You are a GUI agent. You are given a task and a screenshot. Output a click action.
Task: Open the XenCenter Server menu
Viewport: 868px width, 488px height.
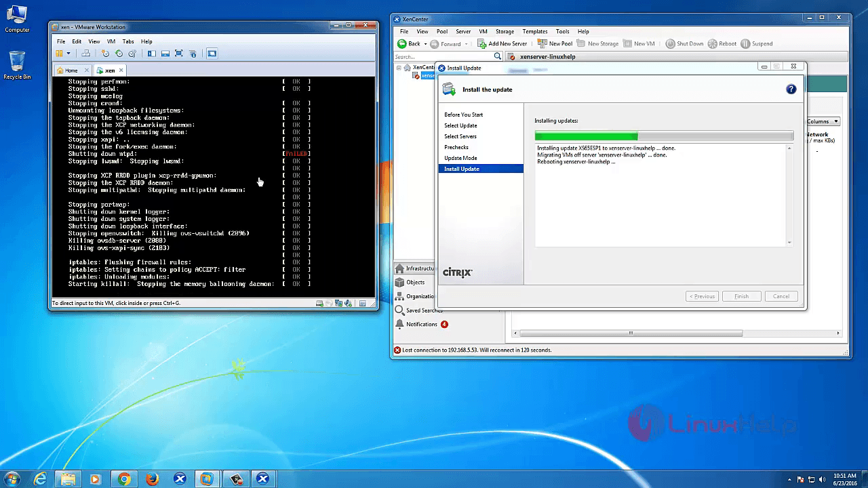click(x=463, y=31)
